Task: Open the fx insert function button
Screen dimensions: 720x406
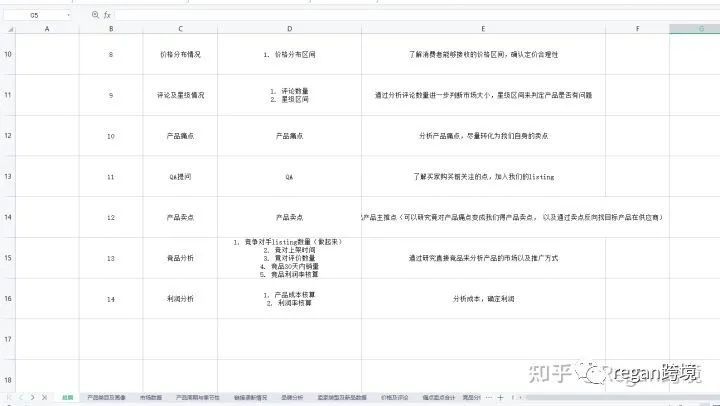Action: pos(107,15)
